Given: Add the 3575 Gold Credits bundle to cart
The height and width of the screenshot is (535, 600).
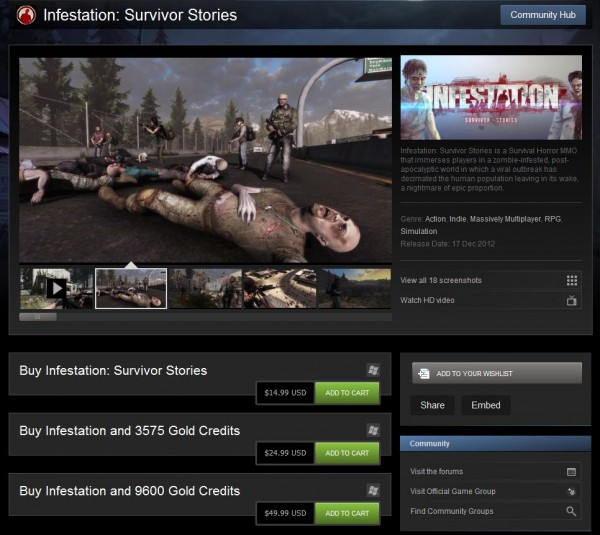Looking at the screenshot, I should tap(347, 453).
